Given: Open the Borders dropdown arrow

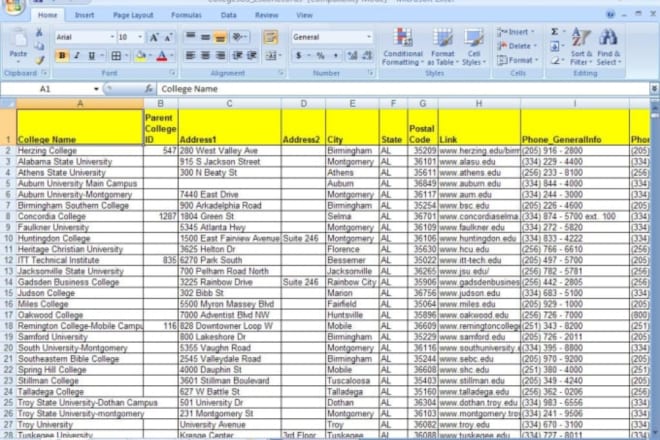Looking at the screenshot, I should click(x=126, y=56).
